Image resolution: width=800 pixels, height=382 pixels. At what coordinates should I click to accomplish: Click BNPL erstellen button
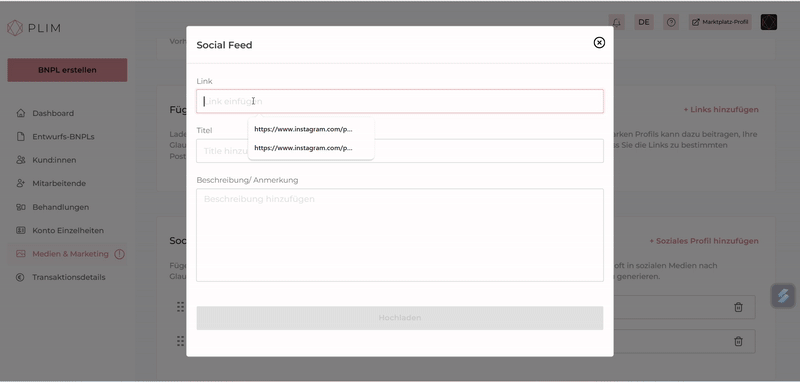click(x=67, y=70)
